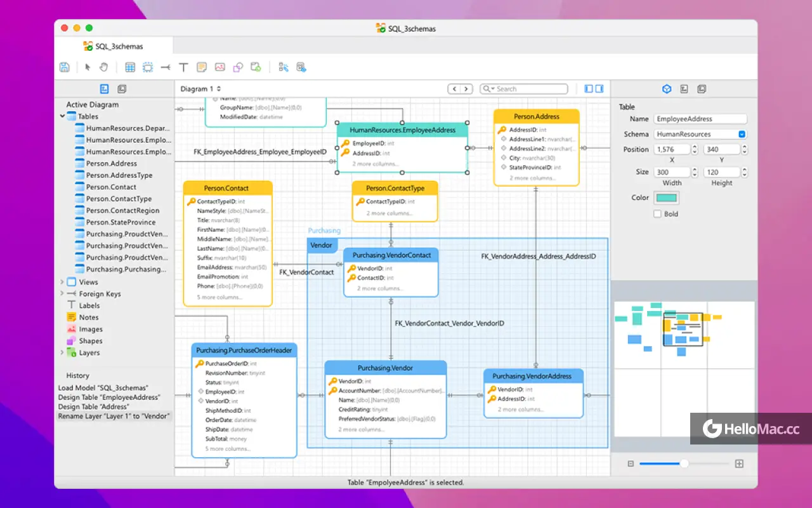Select Person.StateProvince in the tree
The image size is (812, 508).
(121, 222)
